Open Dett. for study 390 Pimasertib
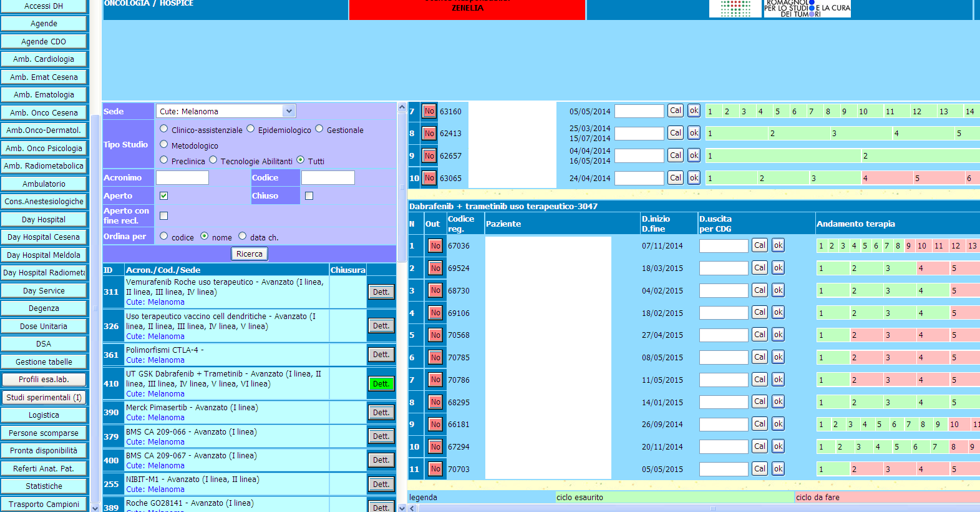This screenshot has height=512, width=980. (381, 412)
